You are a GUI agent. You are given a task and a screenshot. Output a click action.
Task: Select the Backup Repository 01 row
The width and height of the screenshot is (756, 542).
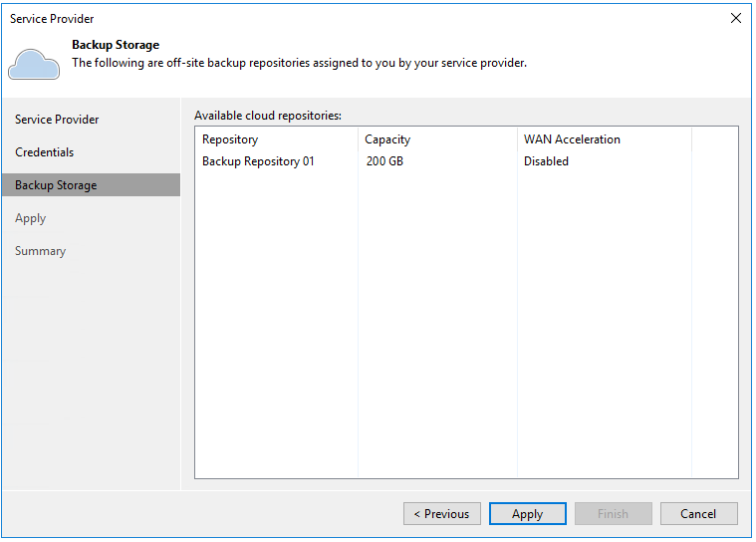tap(258, 161)
